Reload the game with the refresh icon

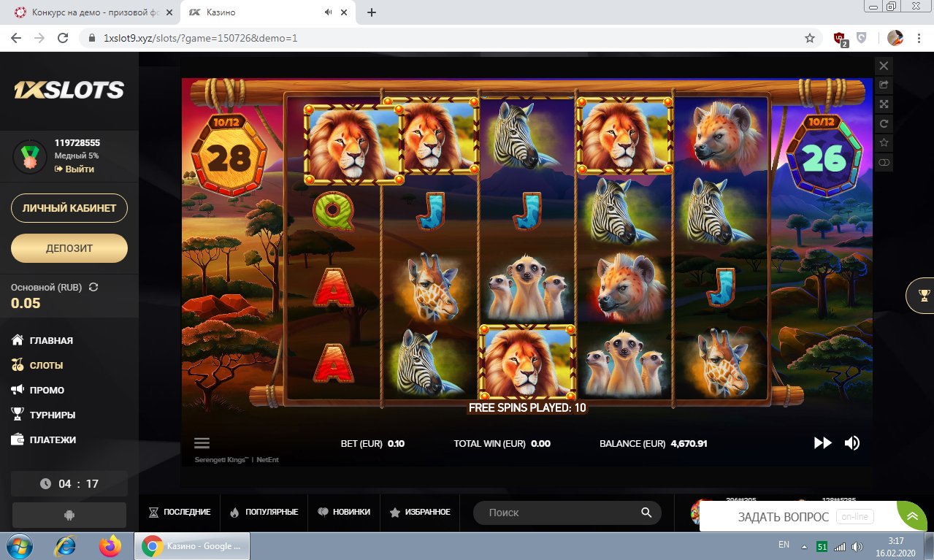click(884, 123)
